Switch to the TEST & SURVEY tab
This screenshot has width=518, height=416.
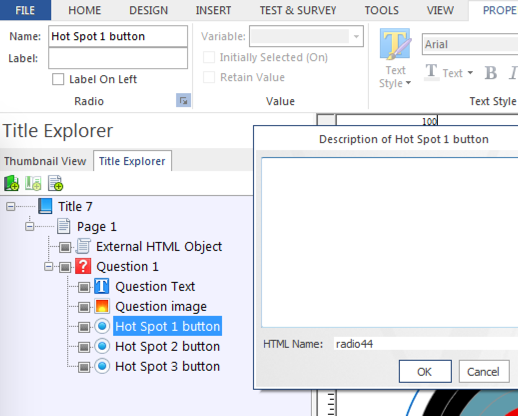pos(298,10)
